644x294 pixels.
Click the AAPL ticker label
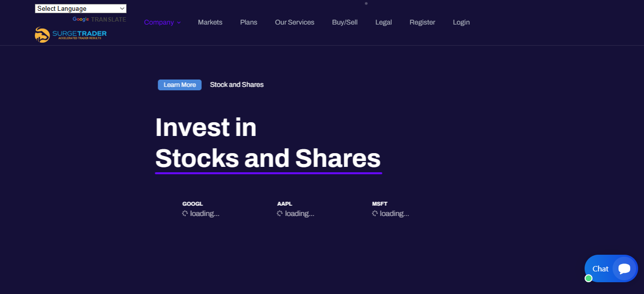[x=285, y=204]
